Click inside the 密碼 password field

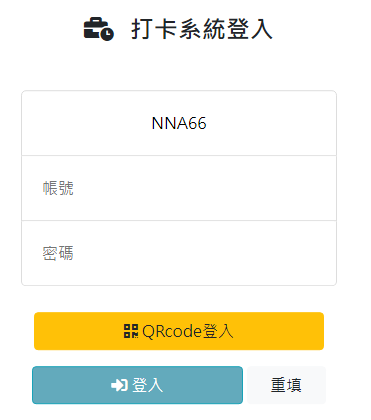(179, 253)
